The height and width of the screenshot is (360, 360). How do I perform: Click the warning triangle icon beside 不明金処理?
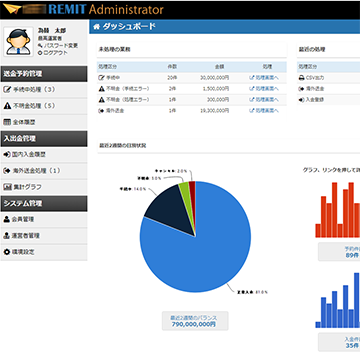point(7,106)
